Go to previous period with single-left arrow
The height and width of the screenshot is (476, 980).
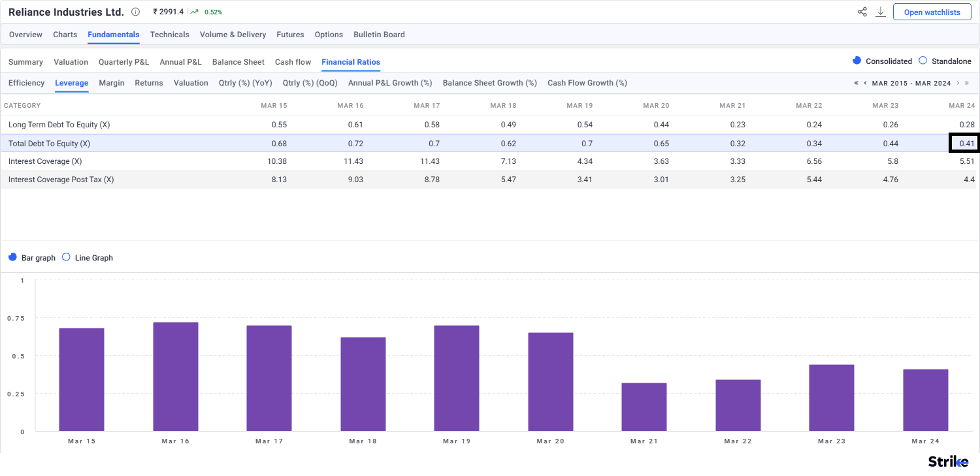coord(865,83)
